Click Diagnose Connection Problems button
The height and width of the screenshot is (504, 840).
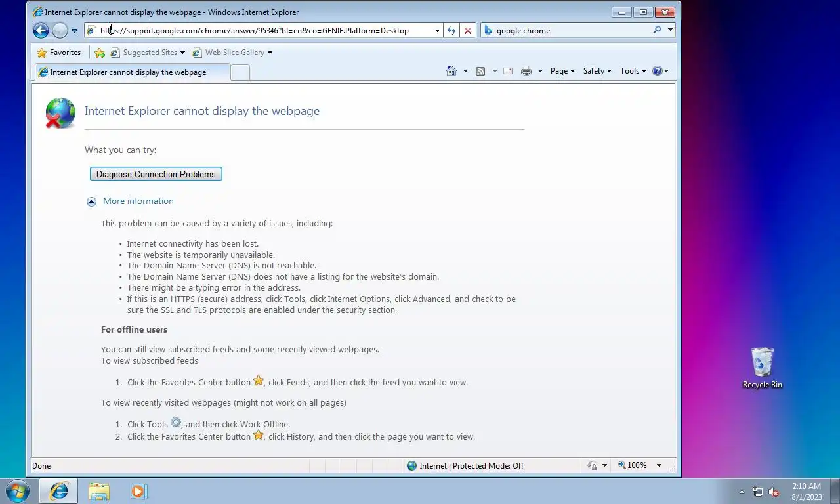coord(156,174)
